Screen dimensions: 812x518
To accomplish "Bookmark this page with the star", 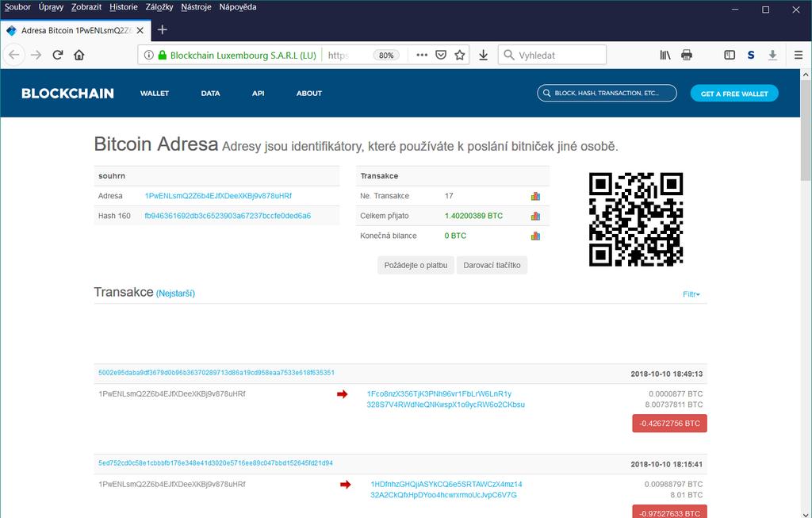I will click(459, 55).
